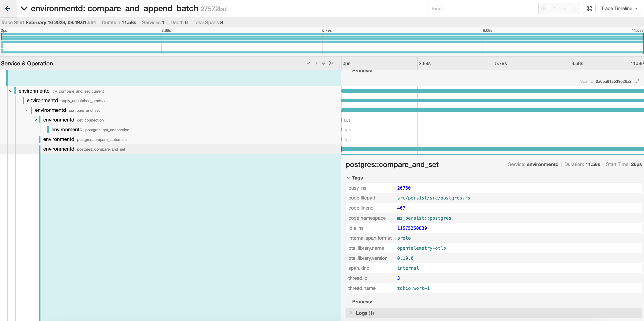Expand one level with single down chevron

click(x=308, y=63)
